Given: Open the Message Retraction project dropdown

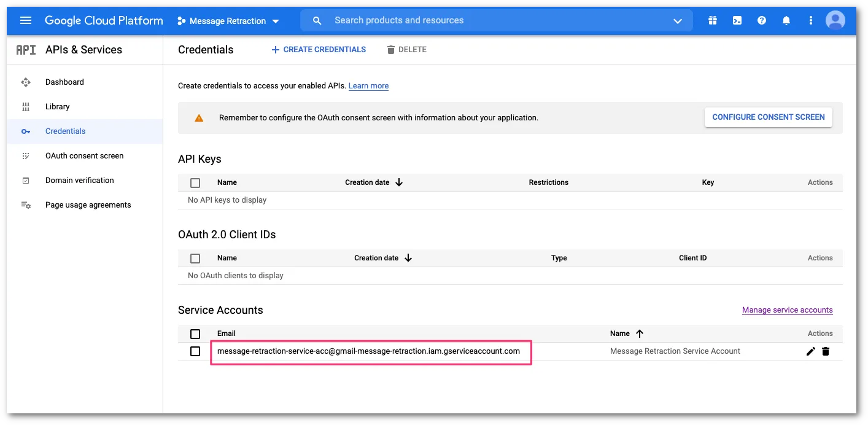Looking at the screenshot, I should coord(228,20).
